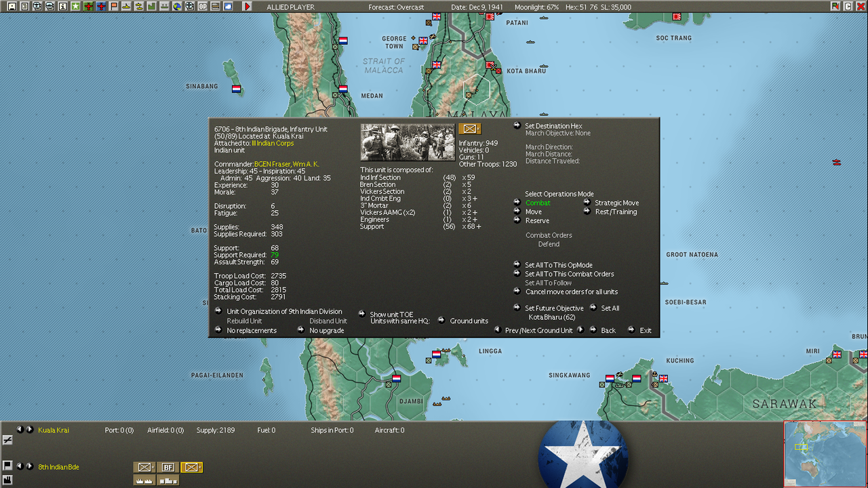The height and width of the screenshot is (488, 868).
Task: Click the 'C' icon at top right
Action: click(x=848, y=6)
